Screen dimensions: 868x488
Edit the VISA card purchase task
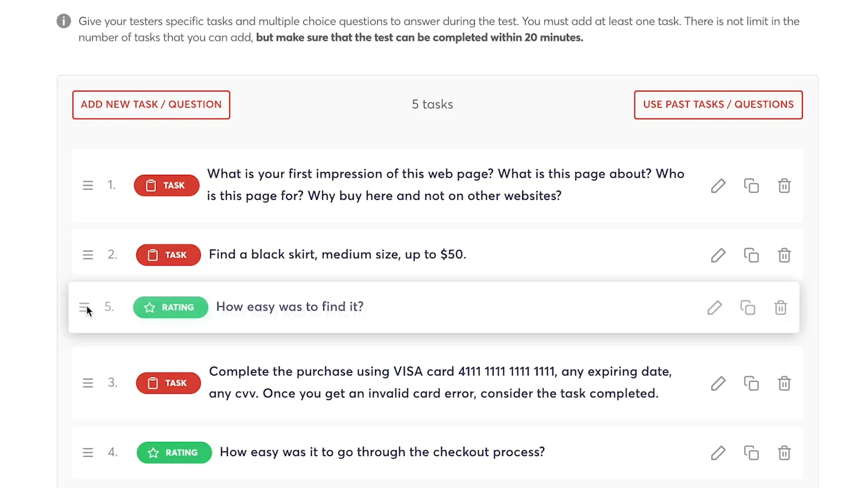click(718, 384)
